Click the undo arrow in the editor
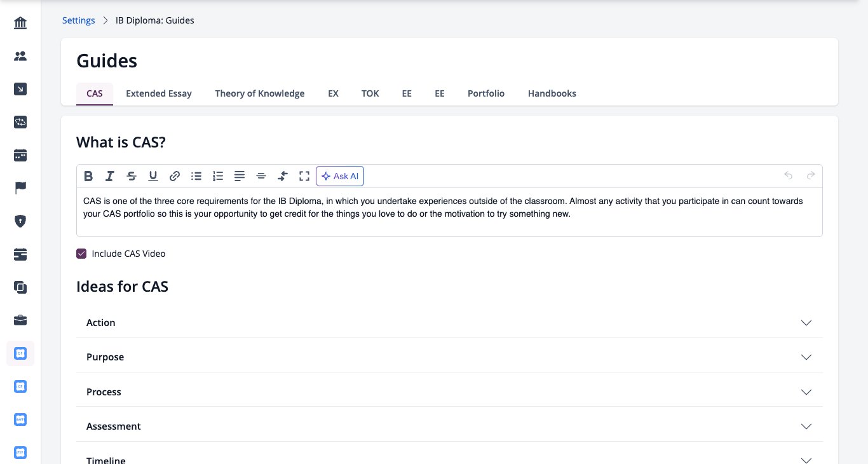This screenshot has height=464, width=868. click(x=789, y=176)
